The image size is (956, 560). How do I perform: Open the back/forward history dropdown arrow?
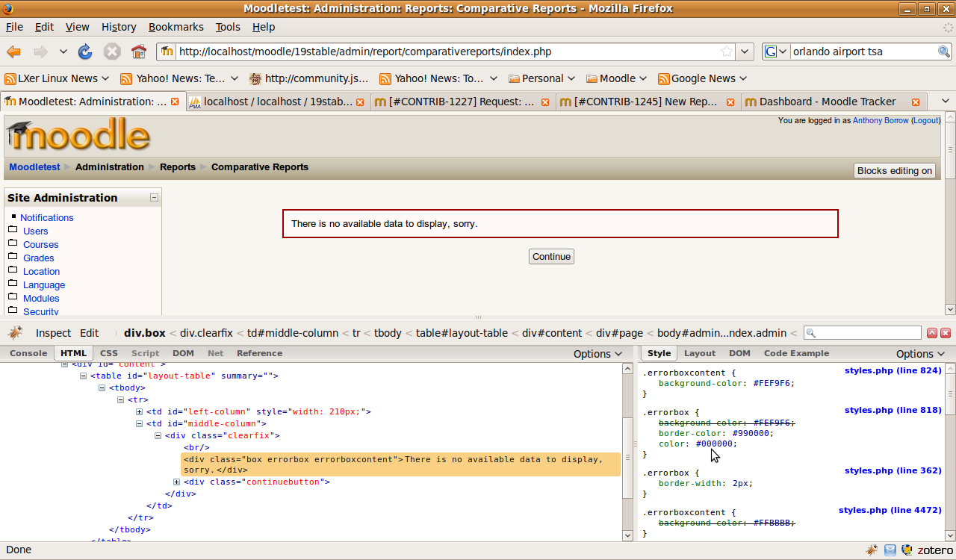tap(63, 52)
